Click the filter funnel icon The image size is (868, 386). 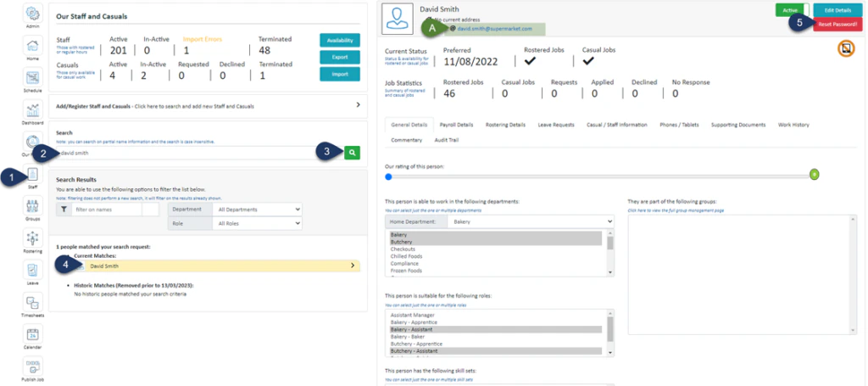coord(64,210)
